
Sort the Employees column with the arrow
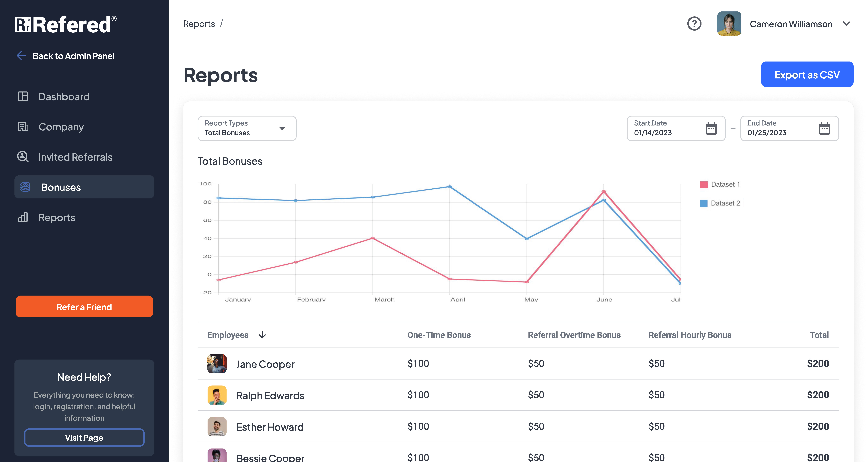(x=262, y=335)
